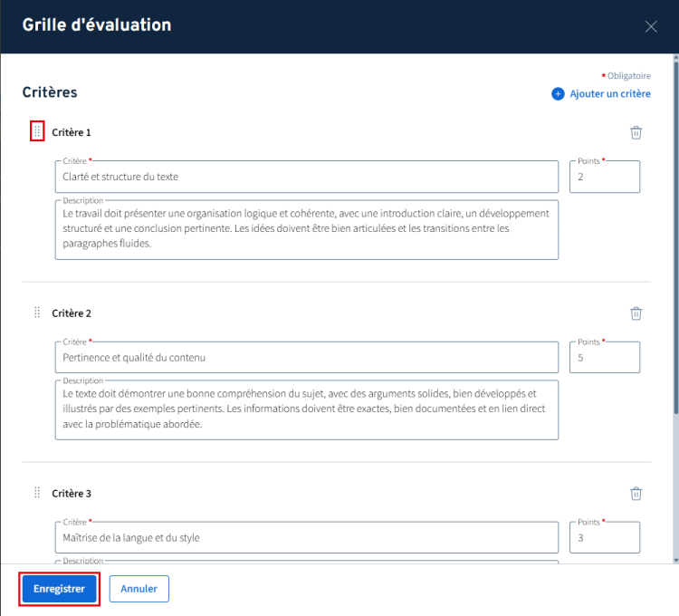Viewport: 679px width, 616px height.
Task: Click the Enregistrer button
Action: pyautogui.click(x=60, y=589)
